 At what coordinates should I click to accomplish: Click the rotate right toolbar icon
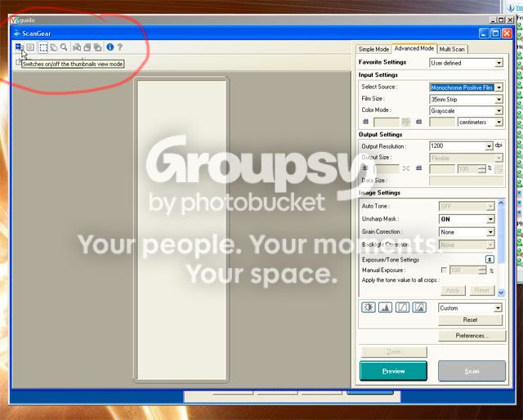97,47
